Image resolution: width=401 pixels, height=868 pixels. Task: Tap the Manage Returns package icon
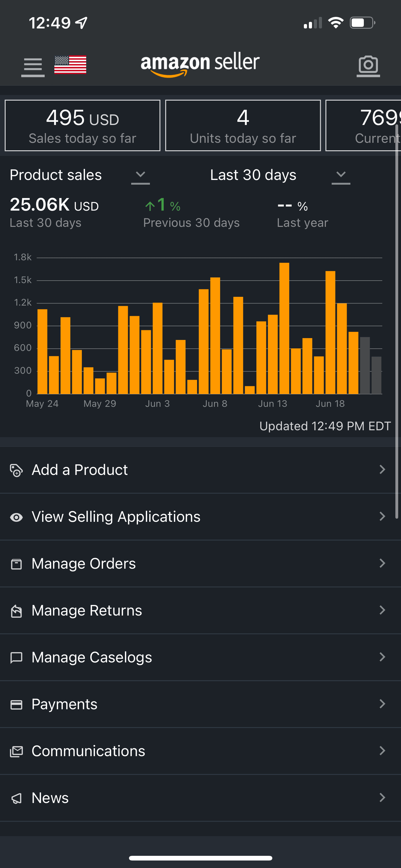[16, 611]
